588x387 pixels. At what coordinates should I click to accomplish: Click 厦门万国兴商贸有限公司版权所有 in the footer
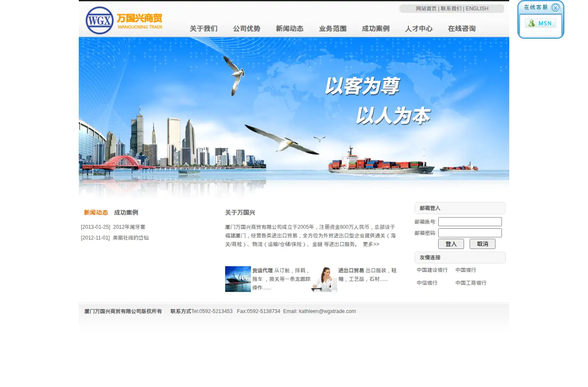point(123,311)
